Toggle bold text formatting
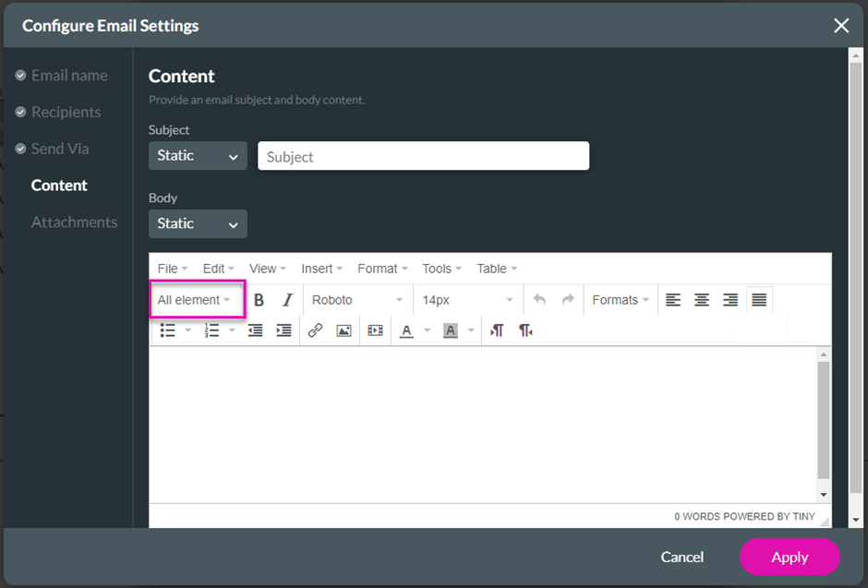 pyautogui.click(x=259, y=299)
